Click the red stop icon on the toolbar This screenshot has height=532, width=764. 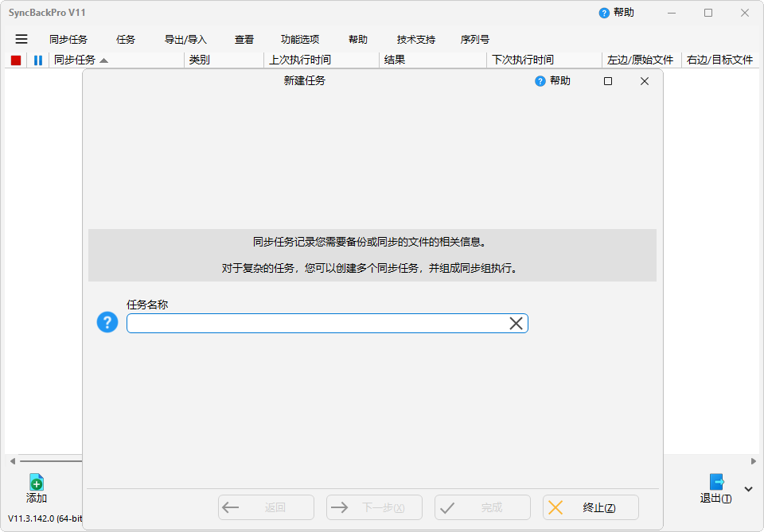tap(14, 60)
